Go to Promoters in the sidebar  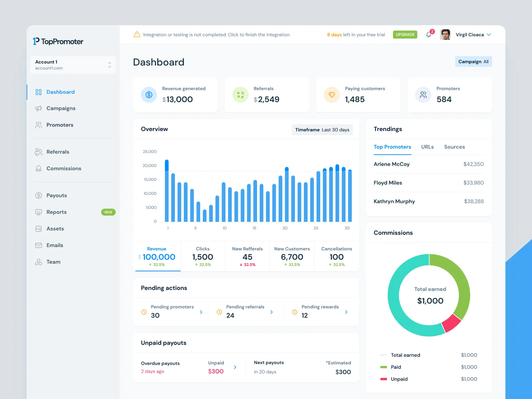pos(60,125)
